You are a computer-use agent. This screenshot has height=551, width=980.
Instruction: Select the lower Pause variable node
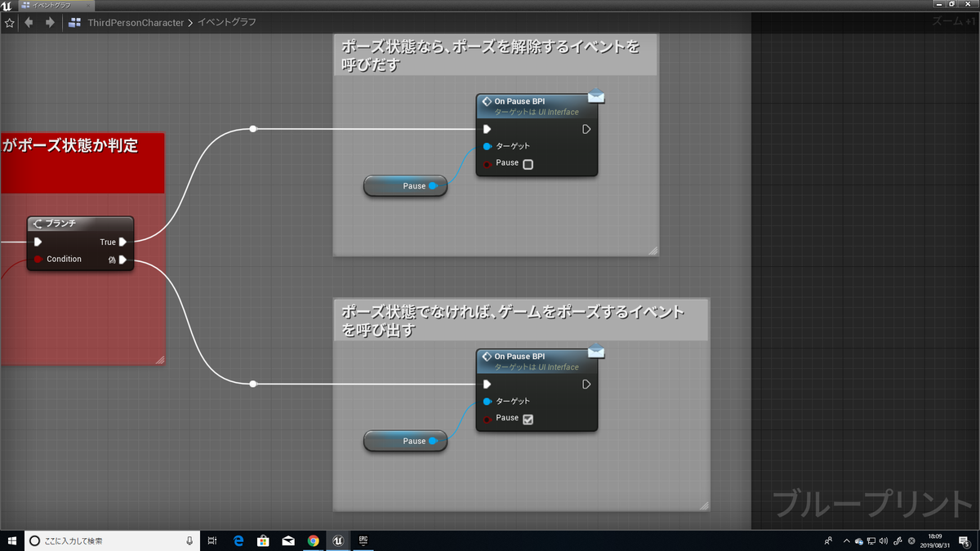(405, 441)
